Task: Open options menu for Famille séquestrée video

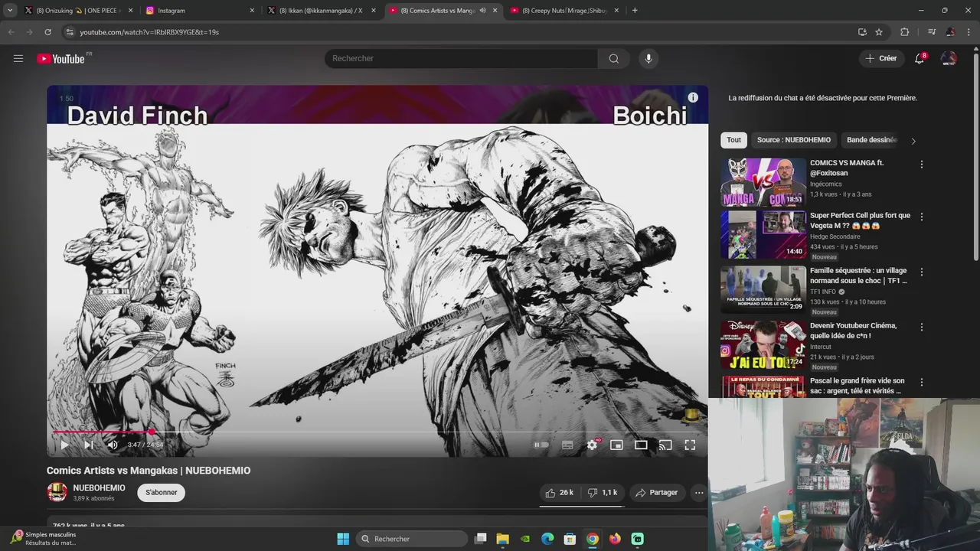Action: [921, 272]
